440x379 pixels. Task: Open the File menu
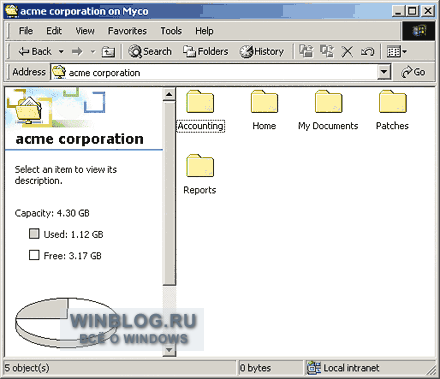point(26,31)
